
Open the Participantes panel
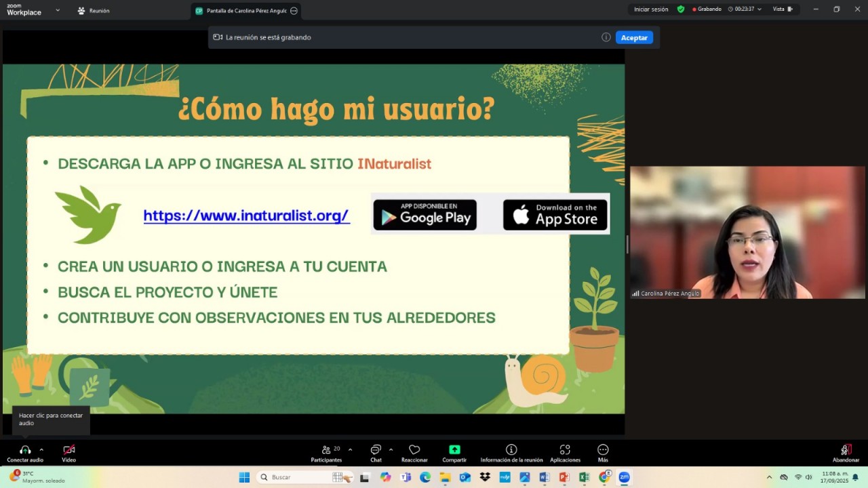click(x=326, y=453)
